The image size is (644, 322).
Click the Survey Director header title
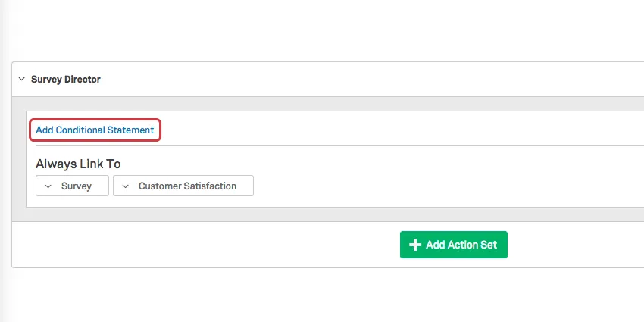tap(66, 79)
